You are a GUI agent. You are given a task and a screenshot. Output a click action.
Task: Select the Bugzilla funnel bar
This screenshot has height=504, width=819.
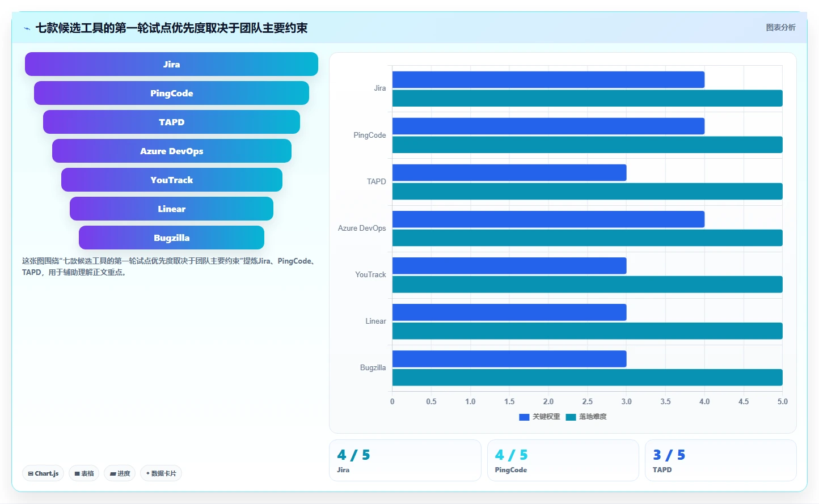coord(171,238)
